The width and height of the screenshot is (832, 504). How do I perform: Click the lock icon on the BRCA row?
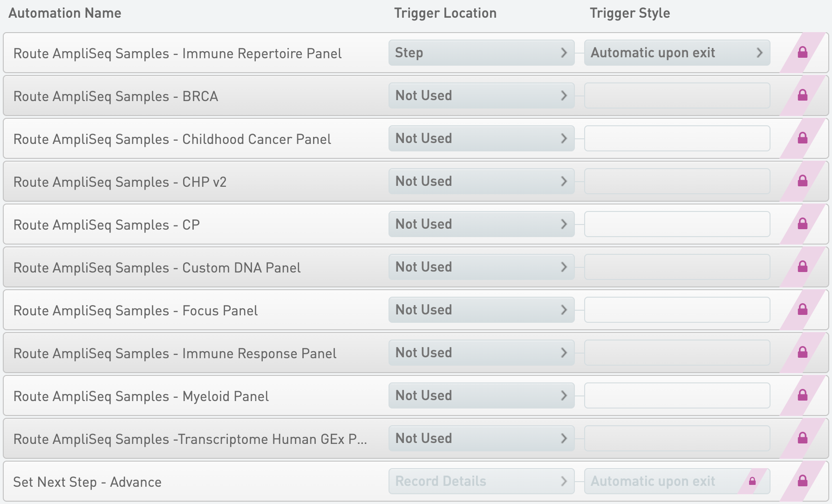(x=802, y=95)
